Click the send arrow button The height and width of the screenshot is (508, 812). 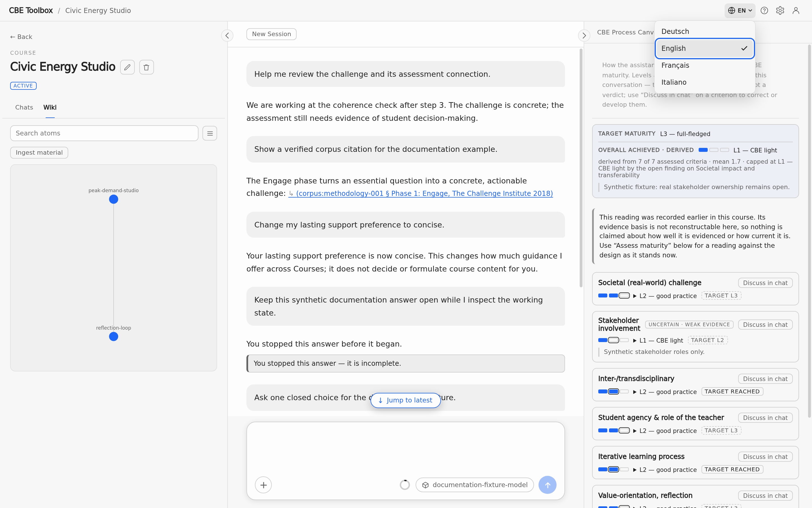[547, 485]
